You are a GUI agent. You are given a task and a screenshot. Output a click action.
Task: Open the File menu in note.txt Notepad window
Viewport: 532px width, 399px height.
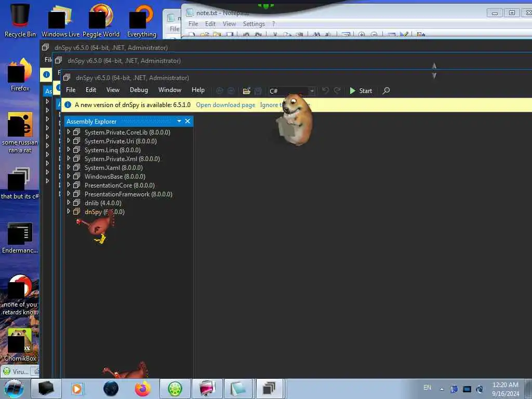(193, 24)
